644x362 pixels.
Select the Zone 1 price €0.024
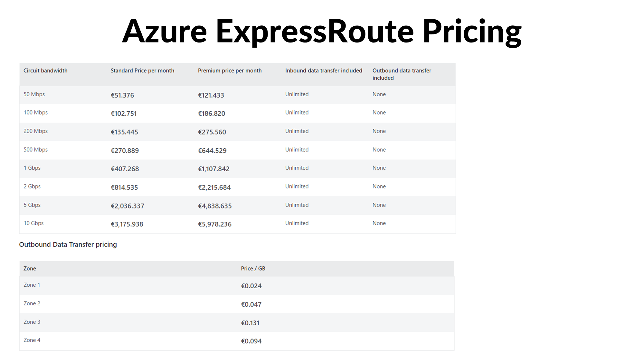[251, 286]
